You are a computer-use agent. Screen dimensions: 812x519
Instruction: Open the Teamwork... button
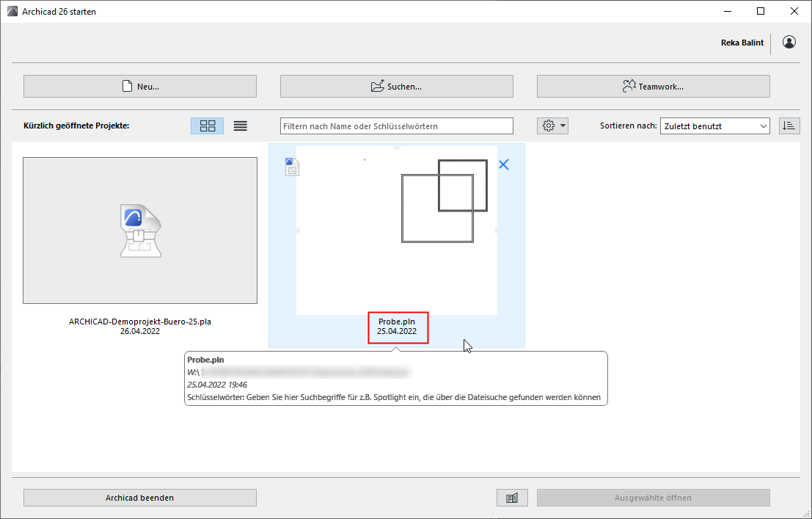point(653,86)
